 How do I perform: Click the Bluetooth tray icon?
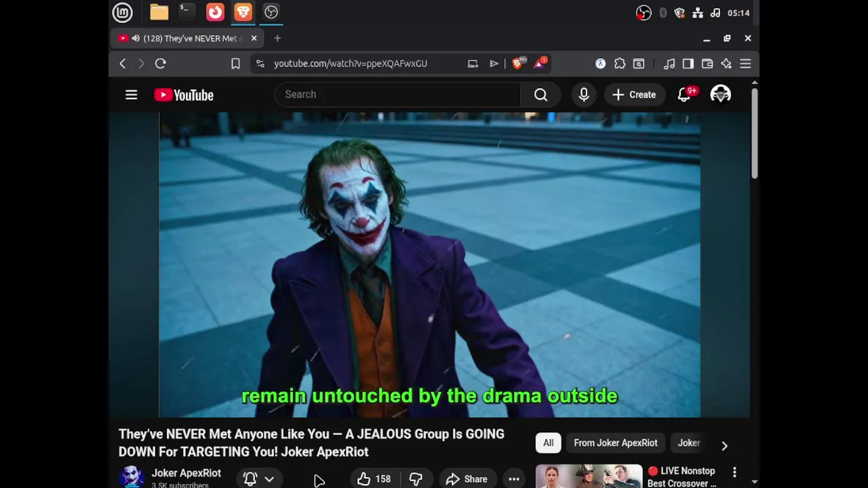pyautogui.click(x=663, y=13)
